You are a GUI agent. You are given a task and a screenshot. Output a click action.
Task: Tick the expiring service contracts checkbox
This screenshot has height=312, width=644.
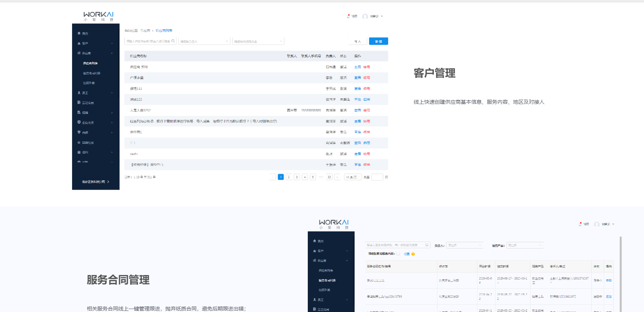(398, 253)
